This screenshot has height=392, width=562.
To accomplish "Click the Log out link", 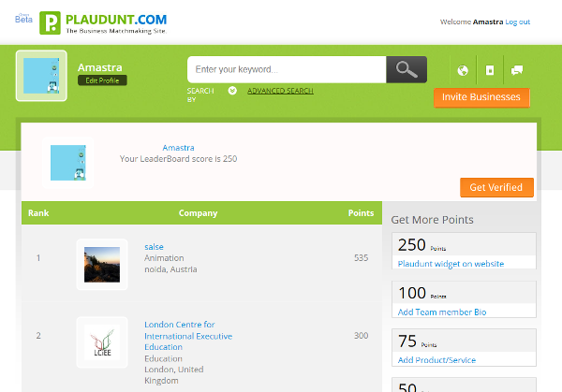I will 518,22.
